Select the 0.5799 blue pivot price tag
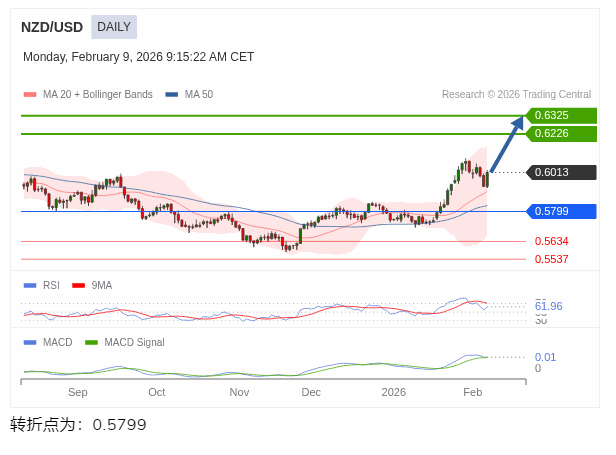Viewport: 616px width, 455px height. click(560, 211)
